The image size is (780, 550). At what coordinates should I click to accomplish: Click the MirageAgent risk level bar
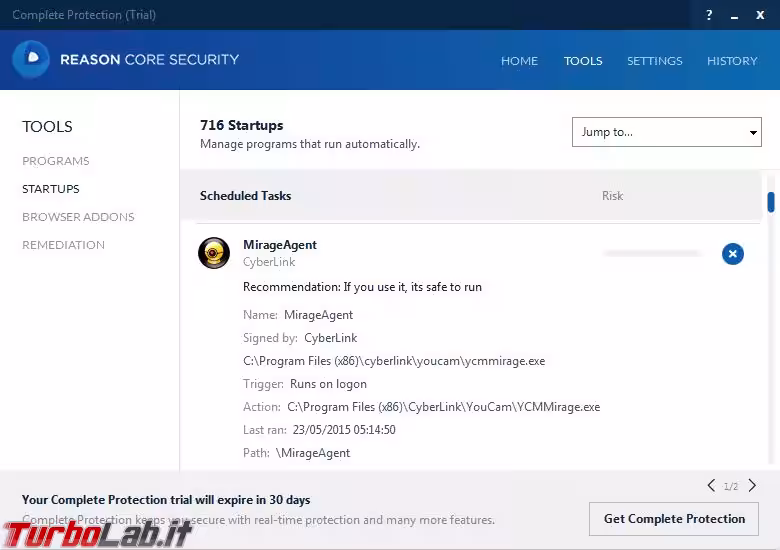click(x=653, y=254)
